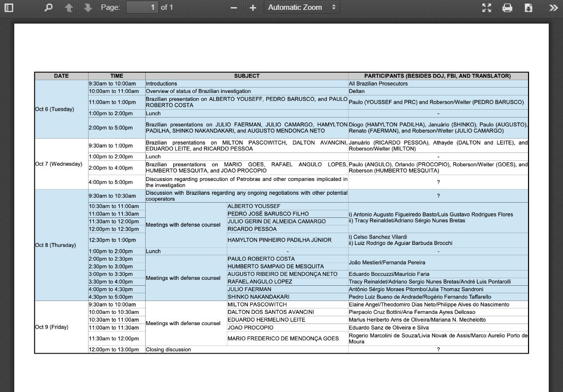This screenshot has height=392, width=563.
Task: Click 'Antônio Sérgio Moraes Pitombo/Julia Thomaz Sandroni'
Action: pos(438,289)
